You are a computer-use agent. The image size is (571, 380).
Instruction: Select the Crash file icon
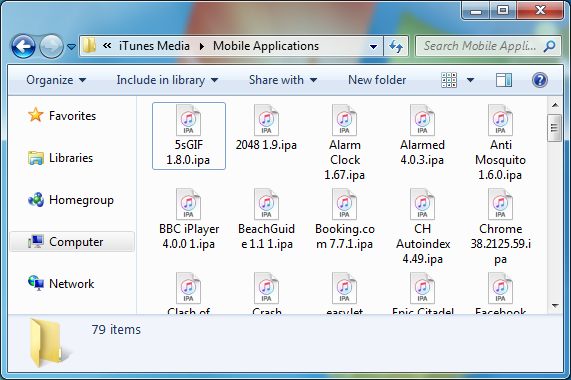(x=266, y=288)
